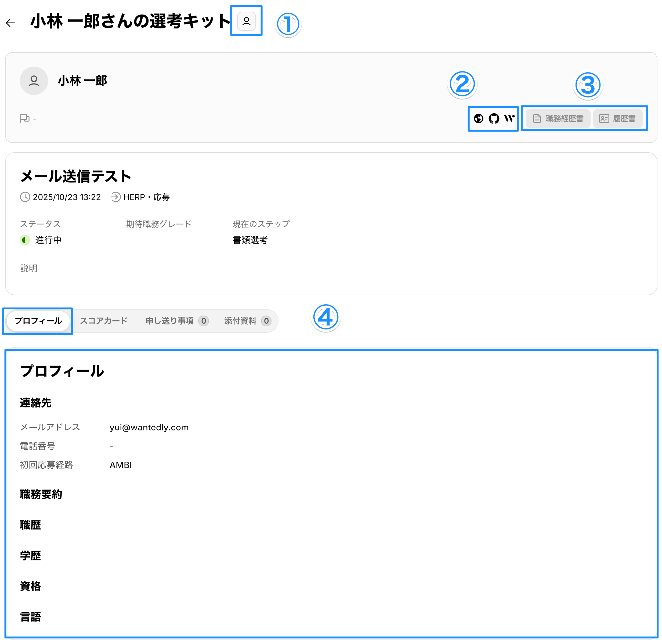Click the back arrow next to the page title
The width and height of the screenshot is (662, 644).
10,23
